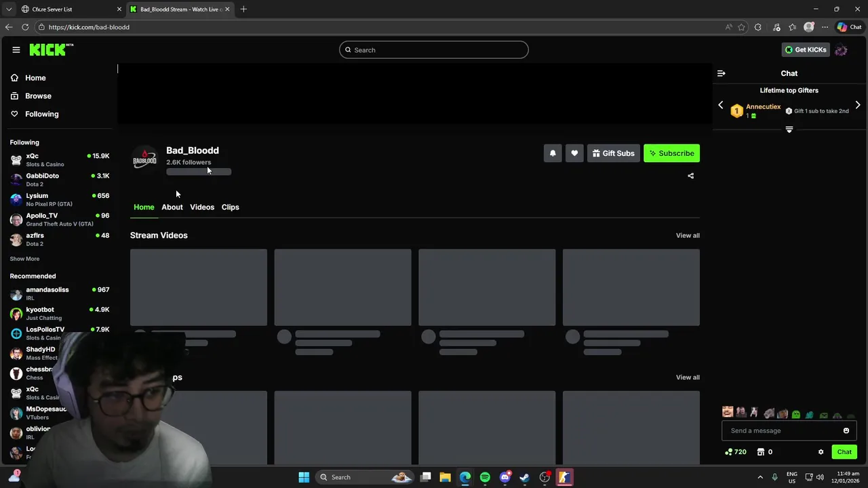Click the green Chat send button

(844, 452)
